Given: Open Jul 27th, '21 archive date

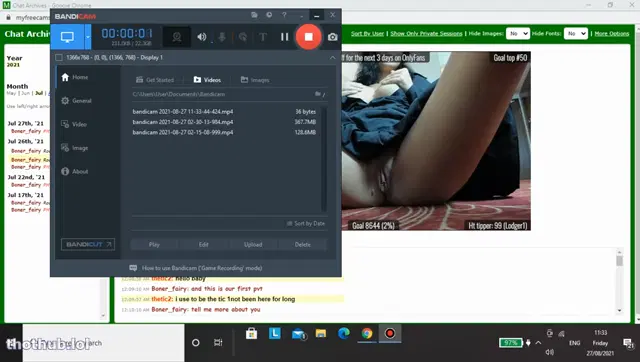Looking at the screenshot, I should [x=25, y=123].
